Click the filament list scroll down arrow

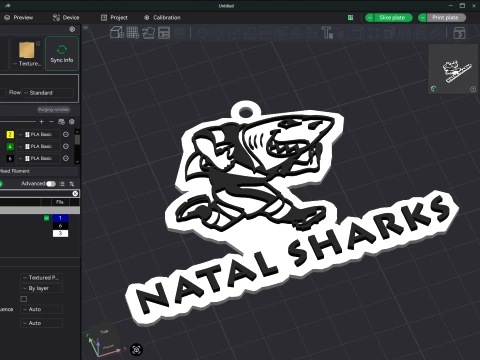click(x=77, y=162)
